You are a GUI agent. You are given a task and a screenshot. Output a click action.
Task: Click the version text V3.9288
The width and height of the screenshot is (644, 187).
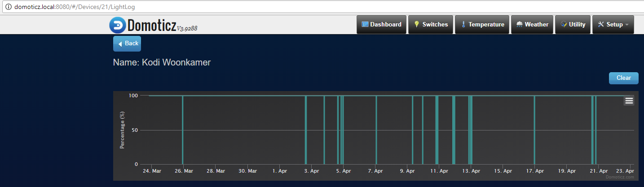tap(187, 28)
